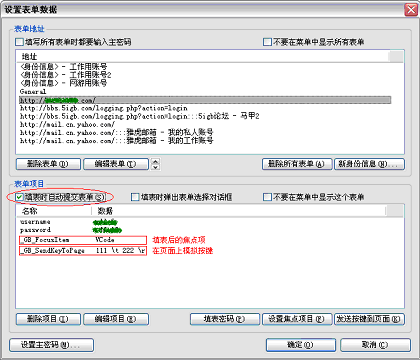Move form down with the stepper down arrow
Viewport: 420px width, 360px height.
155,167
